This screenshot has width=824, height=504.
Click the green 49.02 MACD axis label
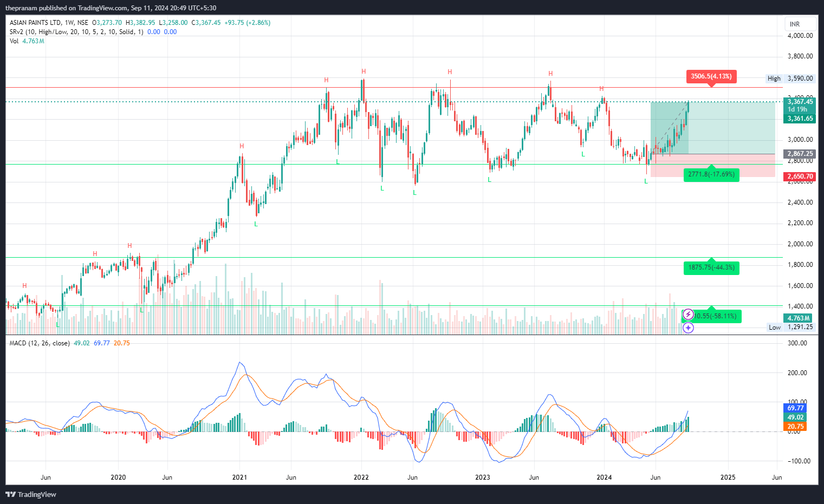click(795, 417)
